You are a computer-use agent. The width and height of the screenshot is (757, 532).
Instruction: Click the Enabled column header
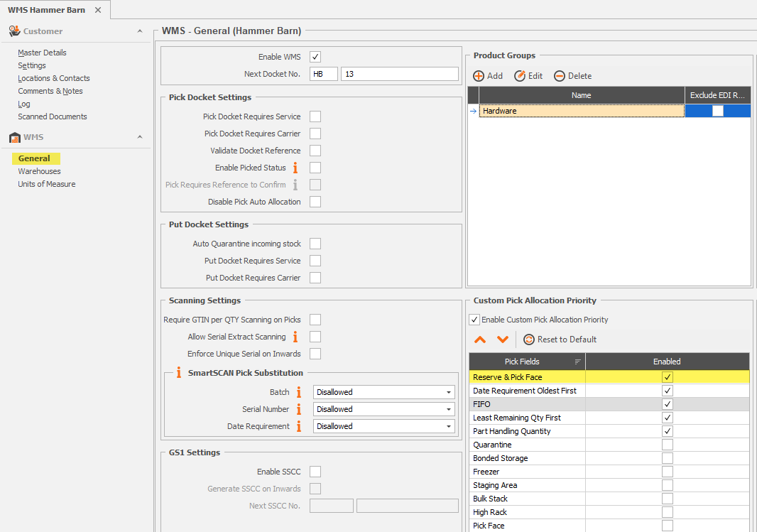tap(668, 362)
